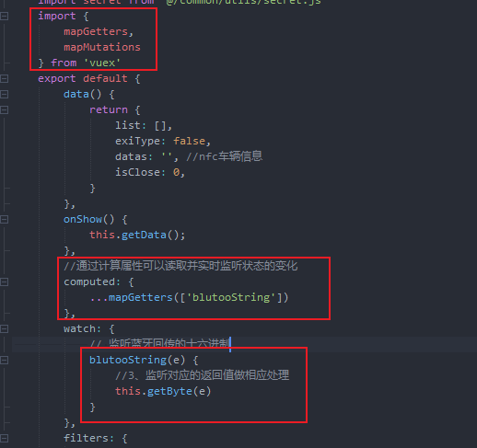The width and height of the screenshot is (477, 448).
Task: Collapse the import block fold marker
Action: [x=4, y=16]
